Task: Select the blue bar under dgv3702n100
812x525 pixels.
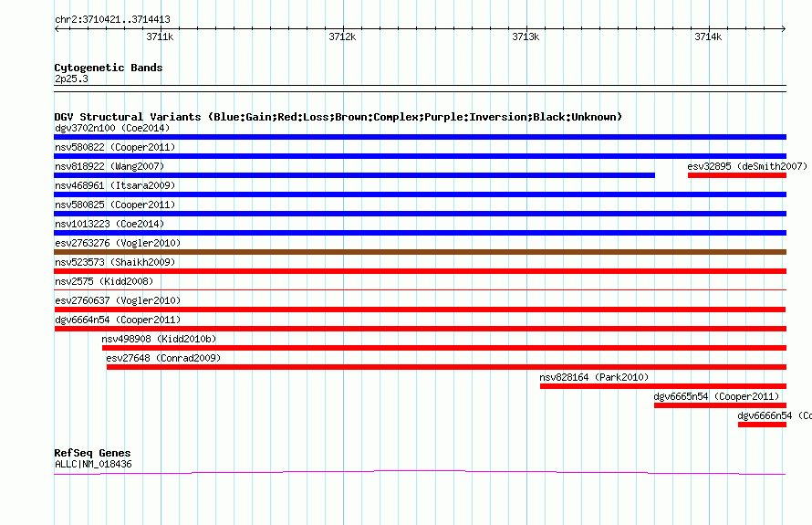Action: pyautogui.click(x=420, y=137)
